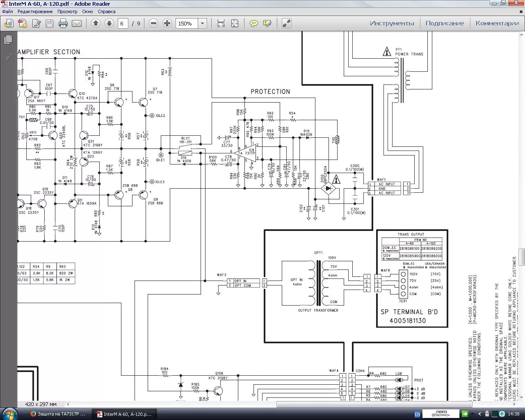Click the RLY1 HR-311 relay label
525x420 pixels.
[x=186, y=140]
